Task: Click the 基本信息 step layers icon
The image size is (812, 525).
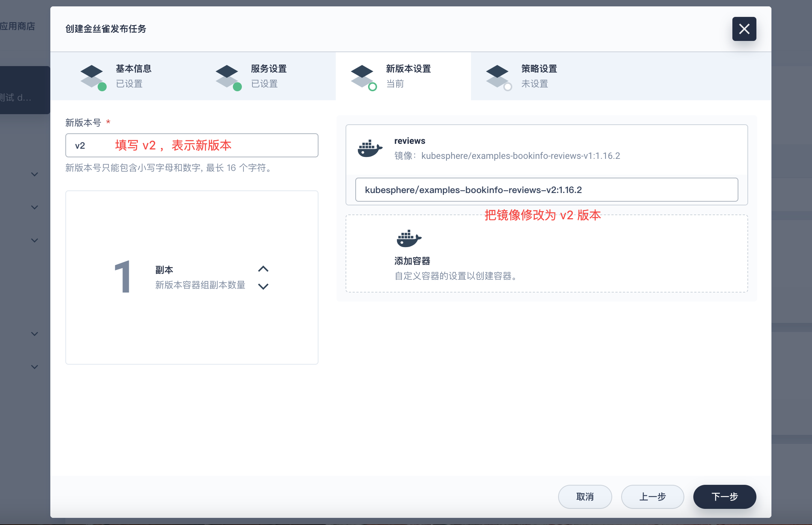Action: tap(92, 76)
